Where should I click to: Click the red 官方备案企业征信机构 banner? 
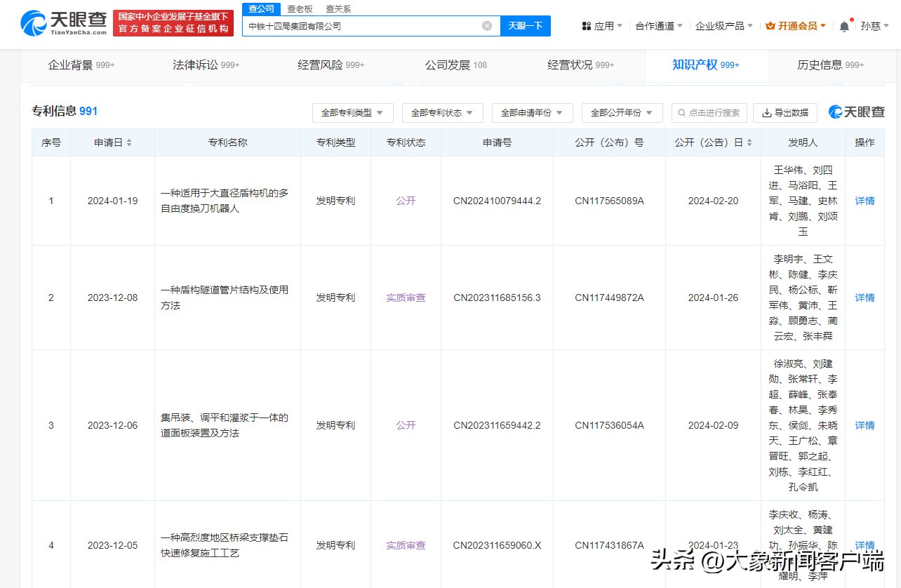(173, 23)
